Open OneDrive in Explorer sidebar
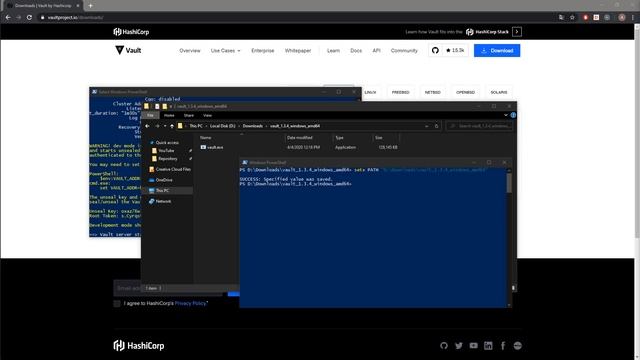This screenshot has width=640, height=360. pos(161,180)
